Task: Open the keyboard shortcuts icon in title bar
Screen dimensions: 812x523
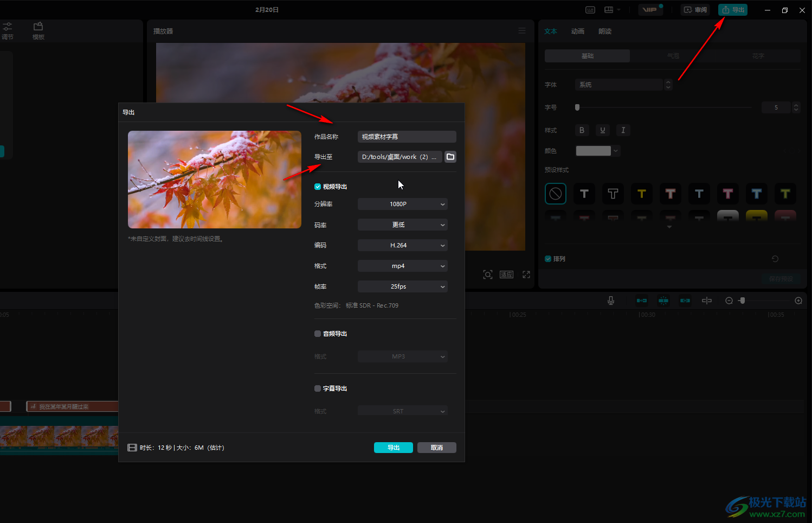Action: click(590, 10)
